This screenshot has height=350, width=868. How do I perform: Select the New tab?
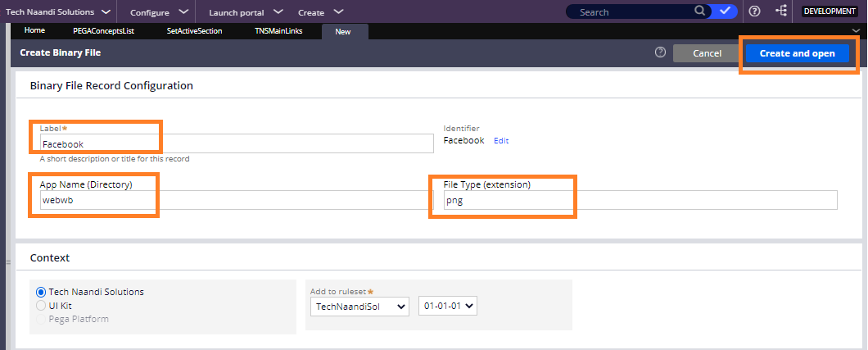click(x=343, y=32)
